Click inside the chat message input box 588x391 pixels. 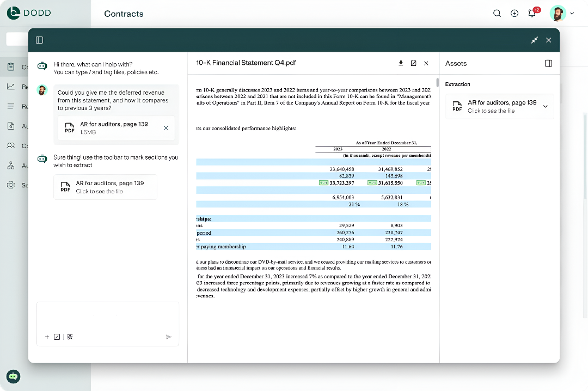[108, 316]
